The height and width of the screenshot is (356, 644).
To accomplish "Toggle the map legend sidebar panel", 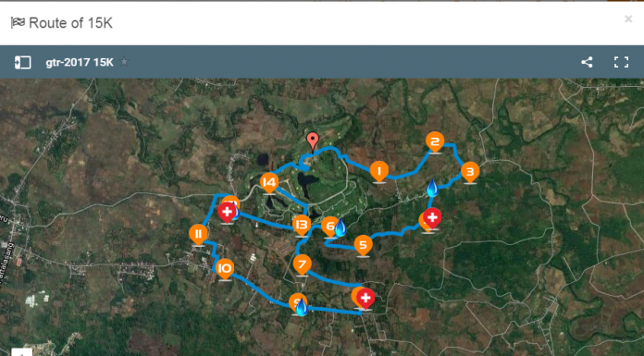I will pos(22,62).
